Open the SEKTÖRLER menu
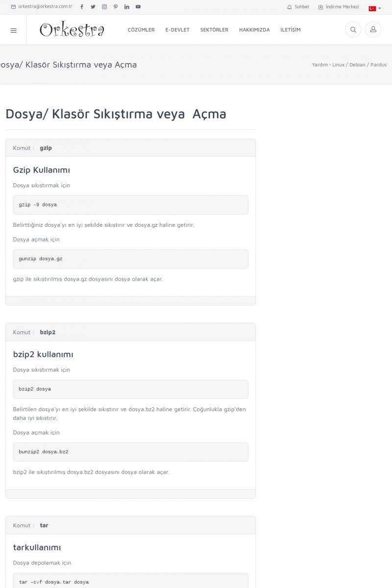392x588 pixels. (x=214, y=30)
